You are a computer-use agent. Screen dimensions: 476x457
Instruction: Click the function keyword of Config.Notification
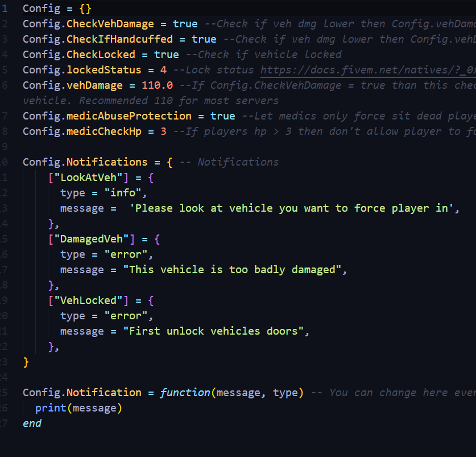tap(185, 393)
